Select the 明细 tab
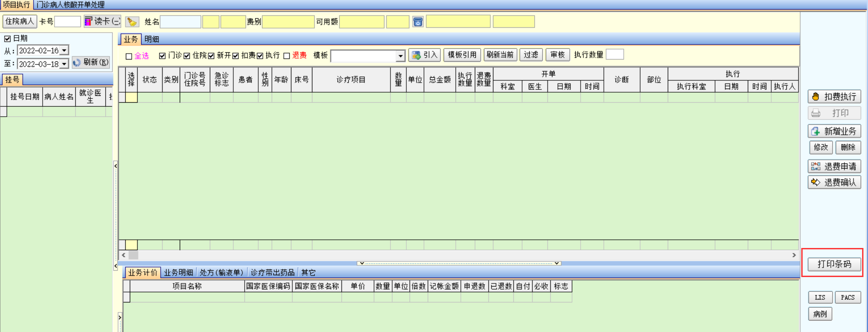 pos(152,40)
